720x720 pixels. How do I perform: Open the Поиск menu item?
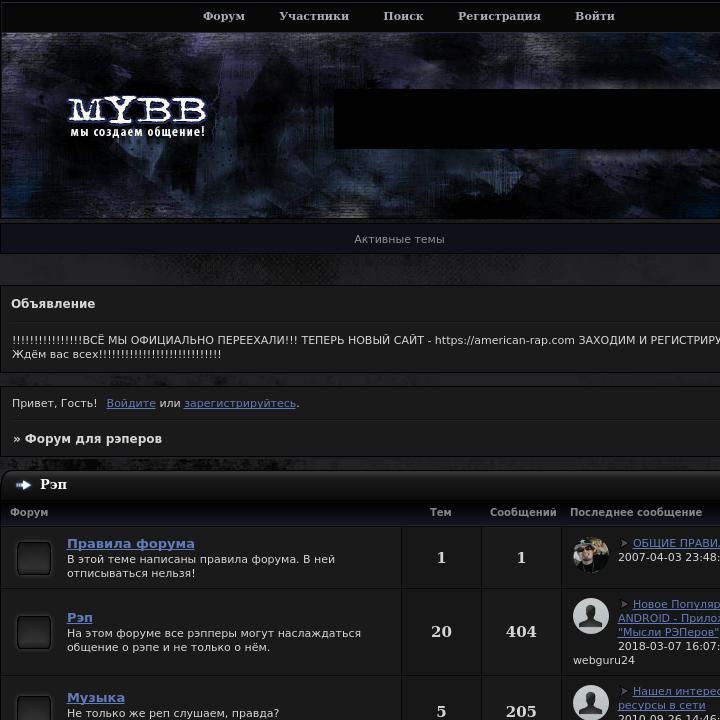pyautogui.click(x=403, y=16)
